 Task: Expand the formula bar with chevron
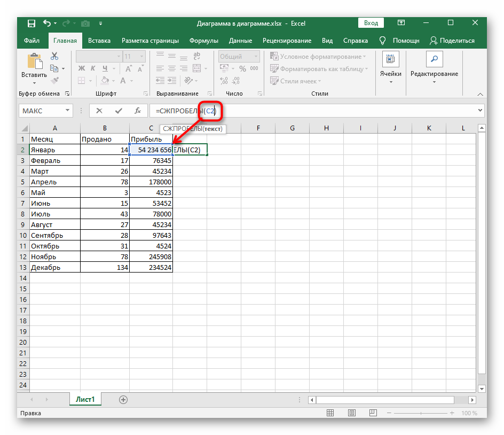479,111
